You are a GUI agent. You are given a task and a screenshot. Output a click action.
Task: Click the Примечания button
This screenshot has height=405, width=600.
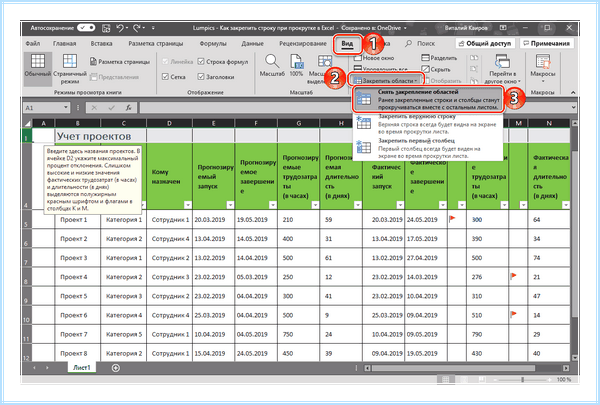pos(546,43)
